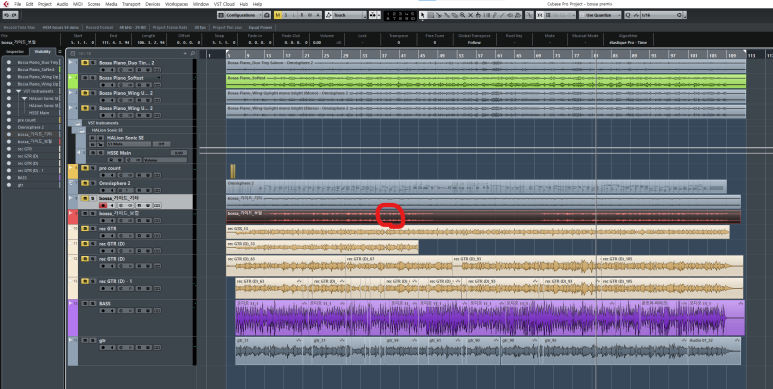This screenshot has width=773, height=389.
Task: Toggle global Mute M button in toolbar
Action: tap(278, 15)
